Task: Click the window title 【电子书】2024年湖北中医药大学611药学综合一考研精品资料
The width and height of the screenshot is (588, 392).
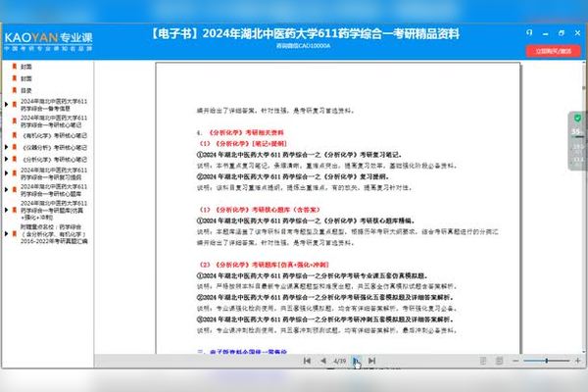Action: coord(304,33)
